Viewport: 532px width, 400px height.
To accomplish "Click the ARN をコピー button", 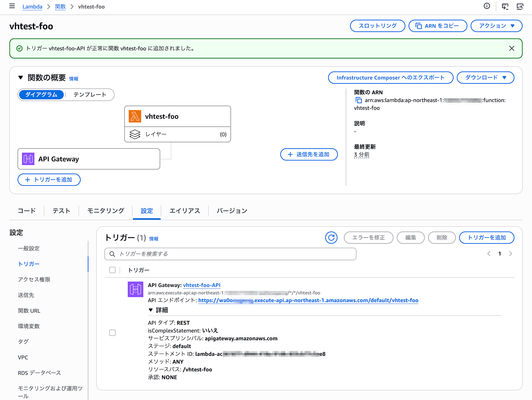I will (438, 26).
